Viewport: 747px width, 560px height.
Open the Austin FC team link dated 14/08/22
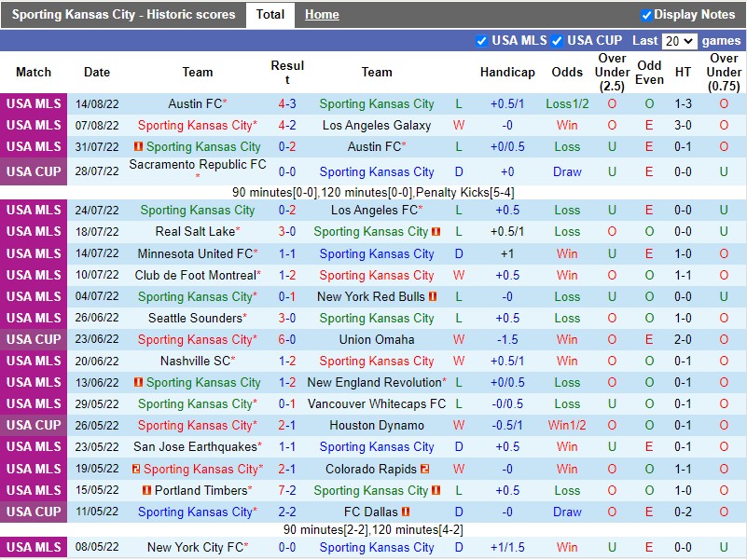point(195,103)
